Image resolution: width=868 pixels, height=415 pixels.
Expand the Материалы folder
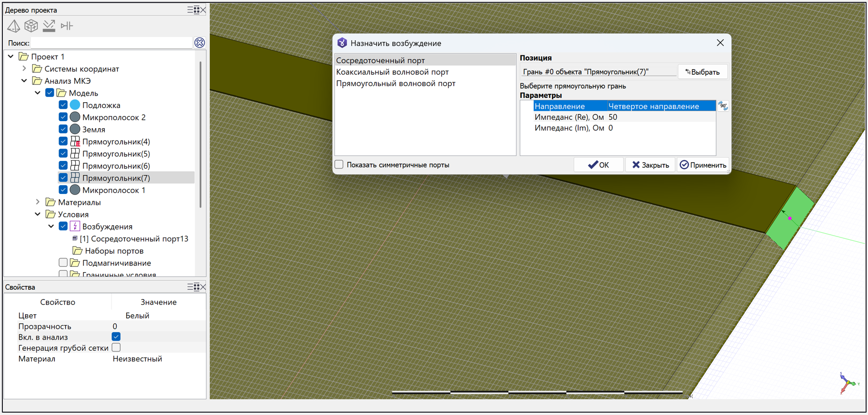click(38, 202)
